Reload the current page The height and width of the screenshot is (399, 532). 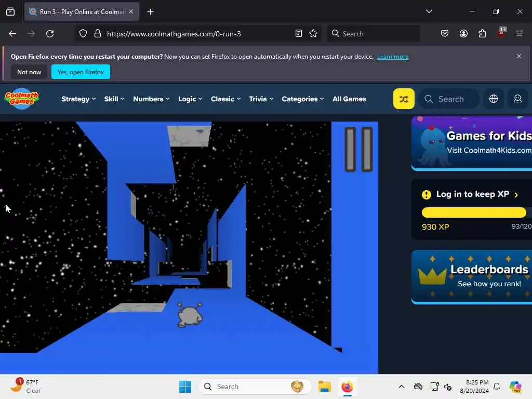50,34
